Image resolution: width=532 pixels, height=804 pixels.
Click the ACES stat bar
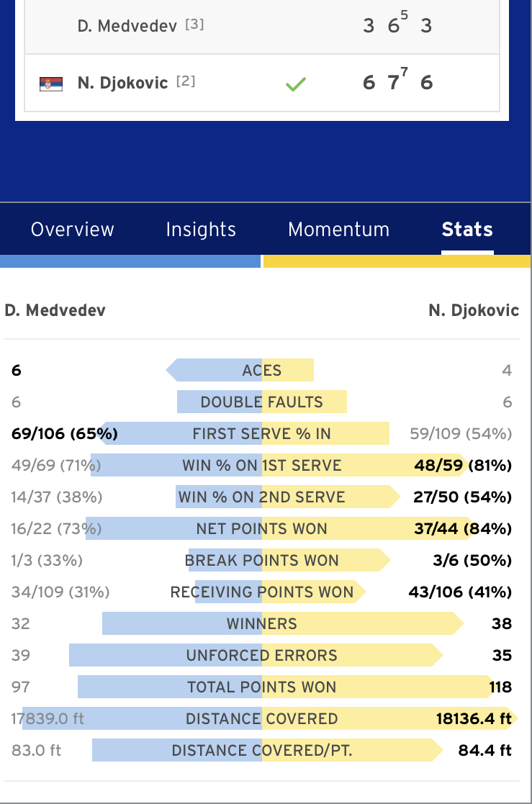(240, 370)
